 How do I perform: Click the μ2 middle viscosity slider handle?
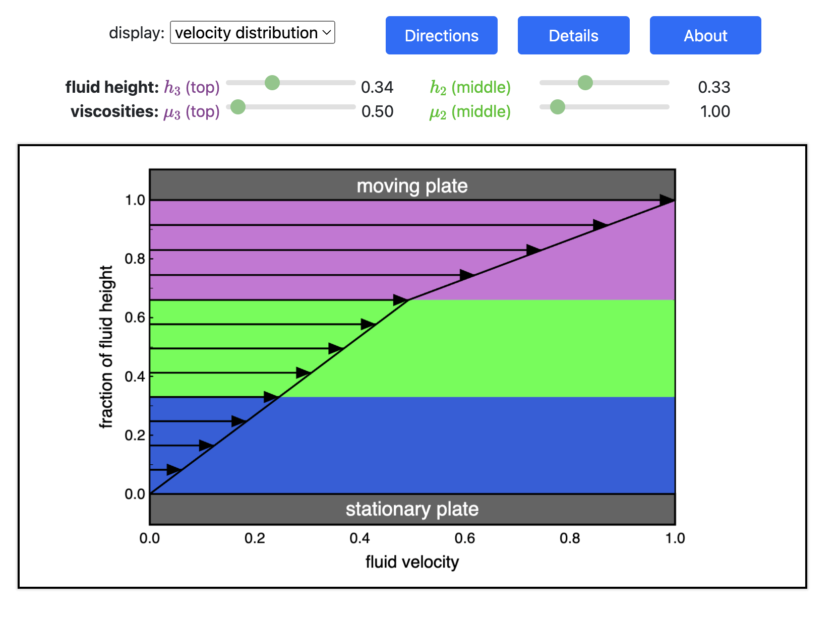pyautogui.click(x=558, y=107)
